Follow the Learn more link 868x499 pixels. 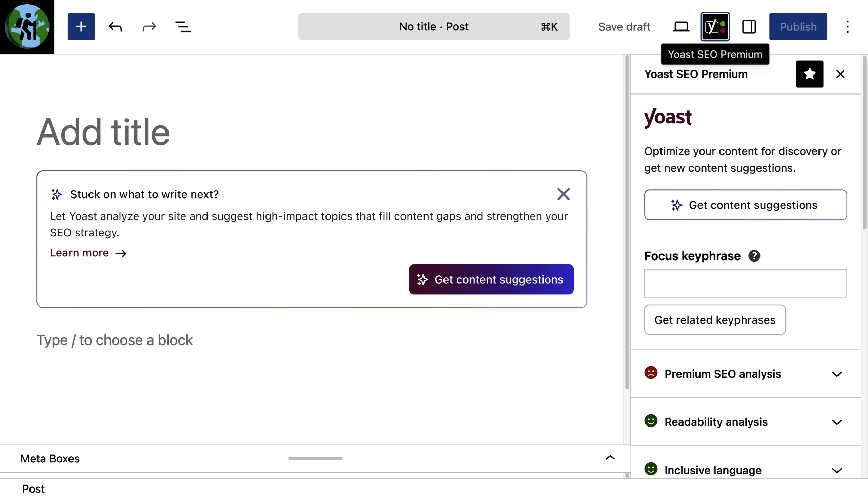88,253
